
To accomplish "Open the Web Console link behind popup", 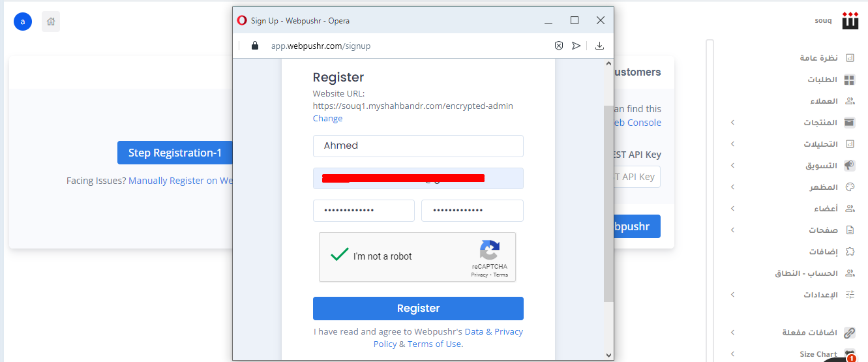I will tap(637, 123).
